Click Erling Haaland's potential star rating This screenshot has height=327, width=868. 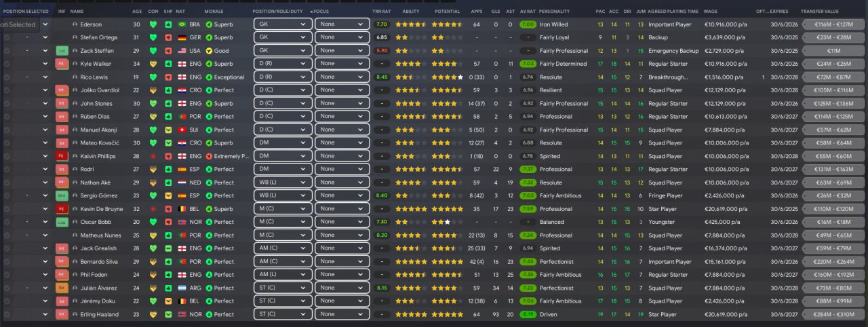(448, 315)
